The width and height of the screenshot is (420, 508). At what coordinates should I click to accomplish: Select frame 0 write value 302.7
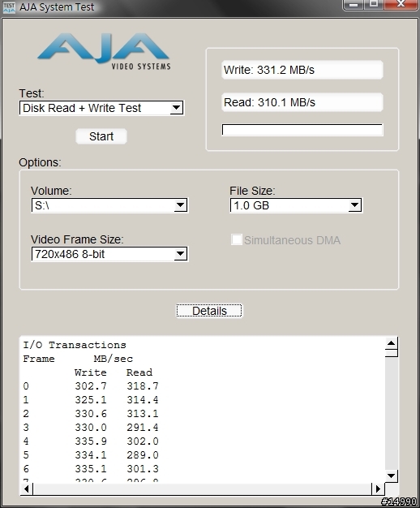(x=91, y=386)
